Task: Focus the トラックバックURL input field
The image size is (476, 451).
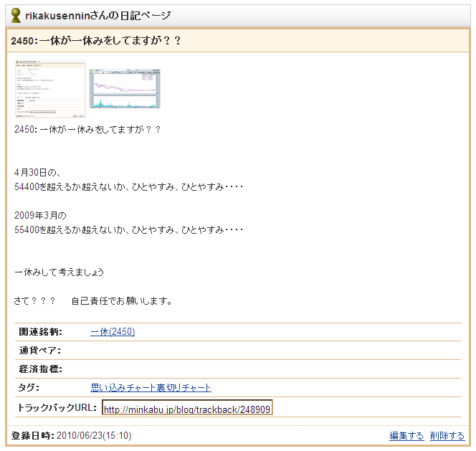Action: click(186, 409)
